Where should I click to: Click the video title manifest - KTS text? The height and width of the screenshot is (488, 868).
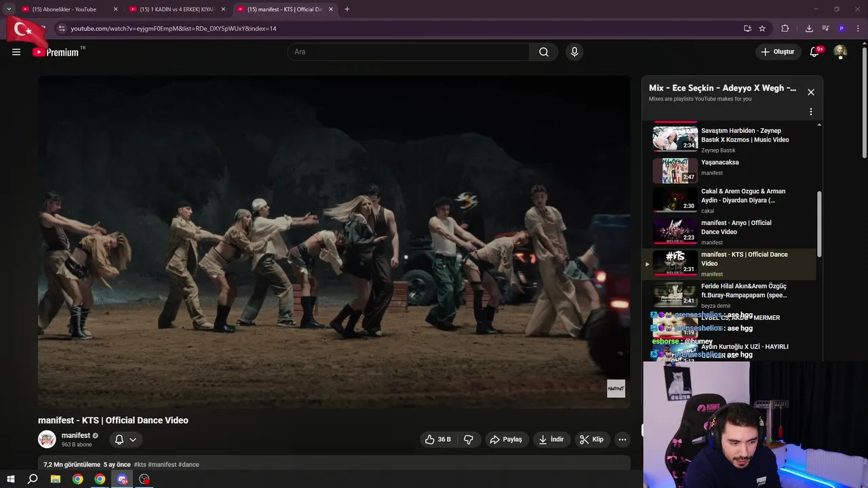[113, 420]
